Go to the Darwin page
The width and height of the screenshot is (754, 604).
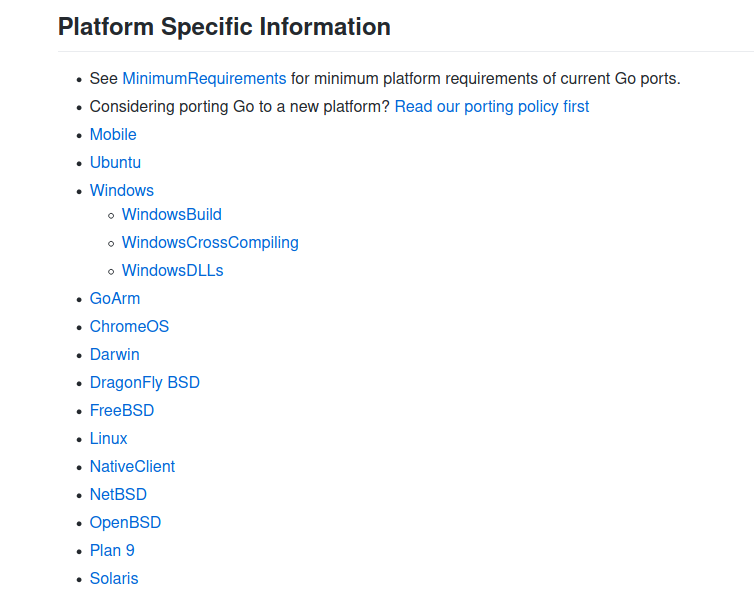[115, 354]
